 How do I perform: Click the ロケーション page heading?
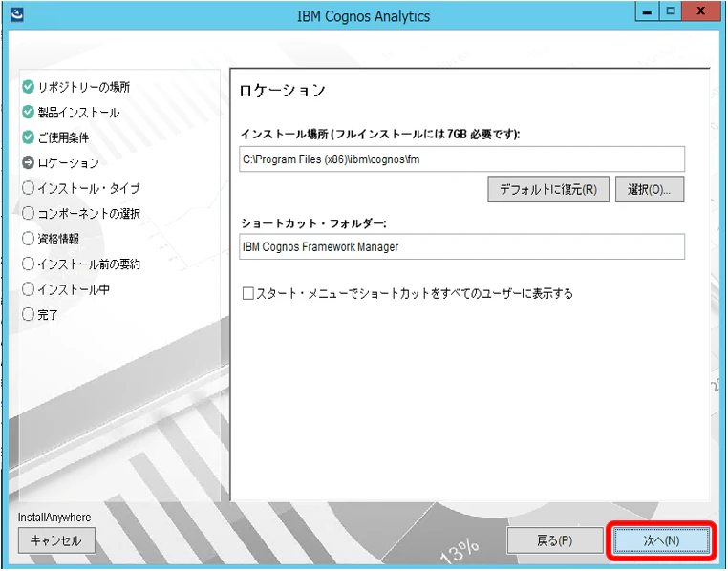pyautogui.click(x=282, y=91)
